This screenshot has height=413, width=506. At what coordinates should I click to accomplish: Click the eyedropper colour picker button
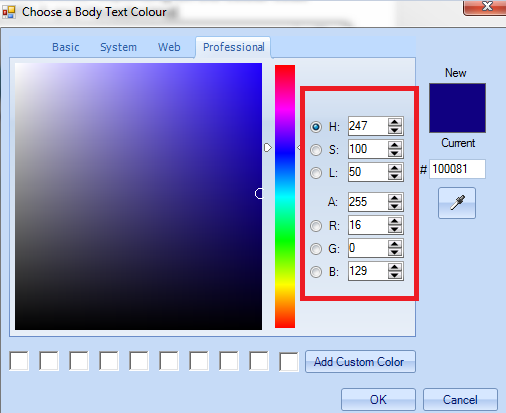pyautogui.click(x=457, y=203)
